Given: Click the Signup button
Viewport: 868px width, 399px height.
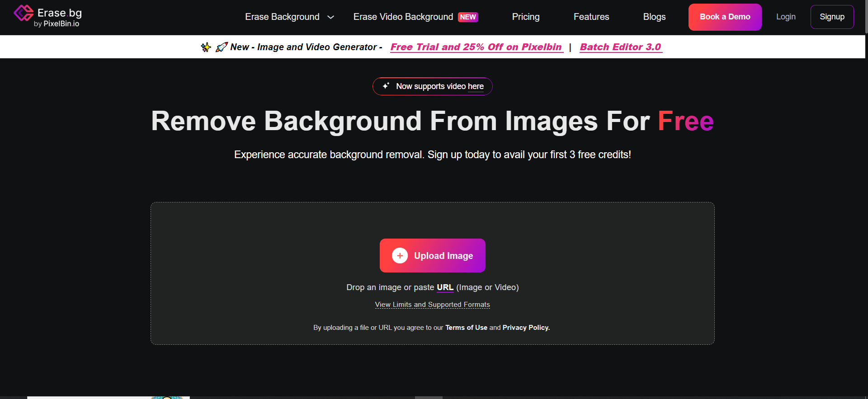Looking at the screenshot, I should (x=832, y=17).
